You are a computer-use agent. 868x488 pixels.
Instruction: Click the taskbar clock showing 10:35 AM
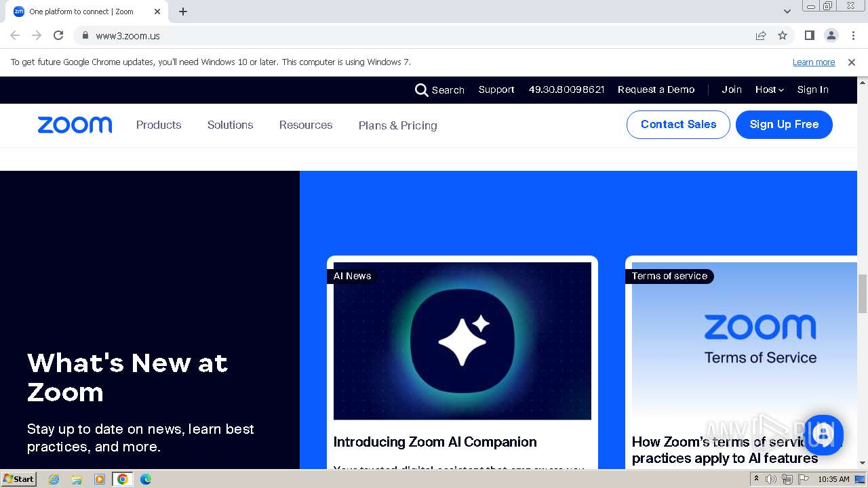tap(833, 479)
